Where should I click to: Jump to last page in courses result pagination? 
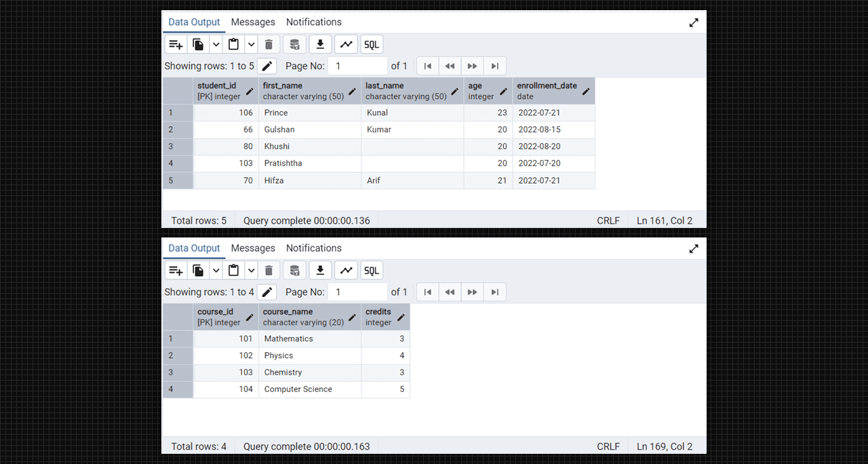[494, 292]
